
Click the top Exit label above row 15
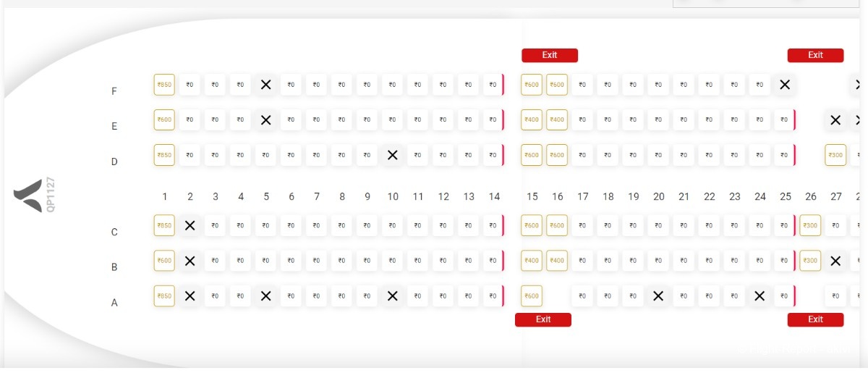click(x=549, y=55)
